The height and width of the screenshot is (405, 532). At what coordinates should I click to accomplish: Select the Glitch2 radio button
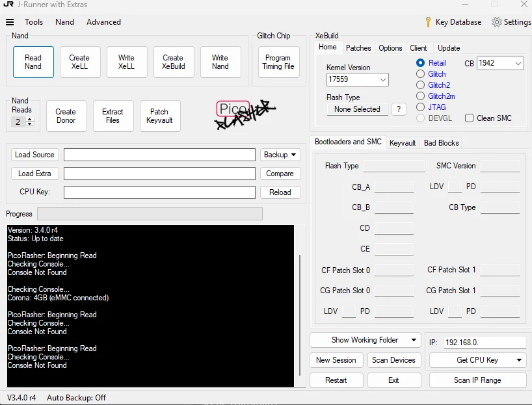tap(420, 85)
